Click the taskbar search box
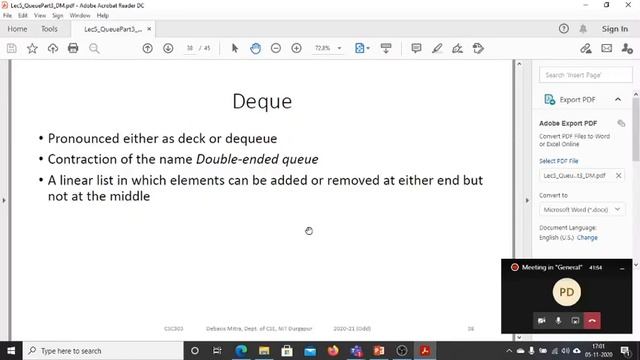Viewport: 640px width, 360px height. (x=103, y=351)
